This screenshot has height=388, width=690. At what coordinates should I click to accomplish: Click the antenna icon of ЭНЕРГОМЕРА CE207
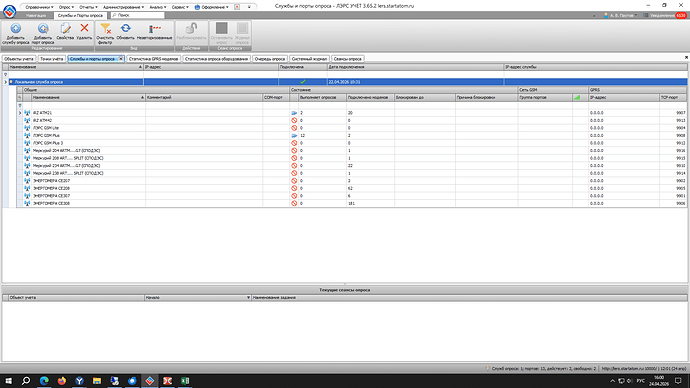pos(27,181)
